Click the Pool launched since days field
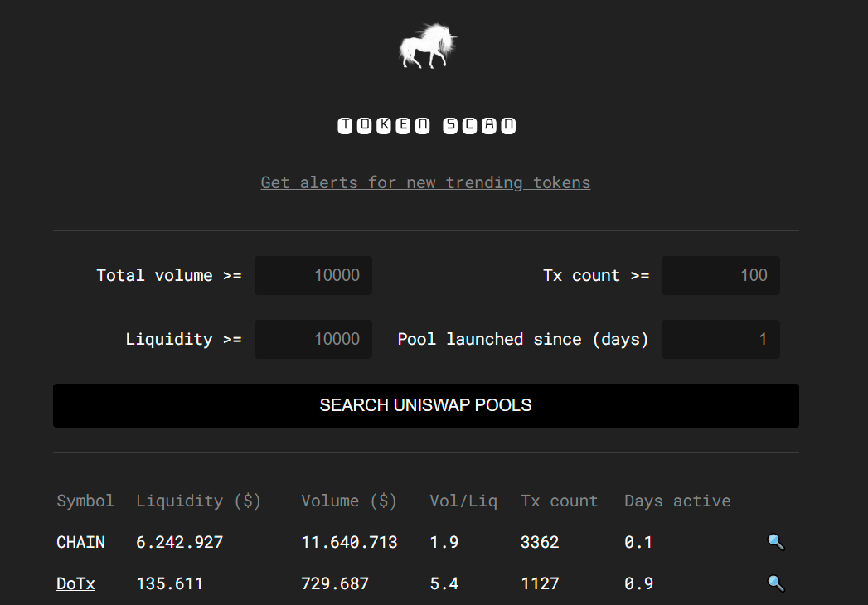This screenshot has width=868, height=605. (720, 339)
